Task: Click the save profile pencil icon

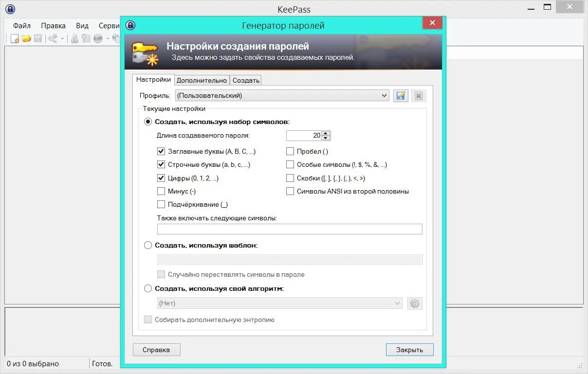Action: coord(401,96)
